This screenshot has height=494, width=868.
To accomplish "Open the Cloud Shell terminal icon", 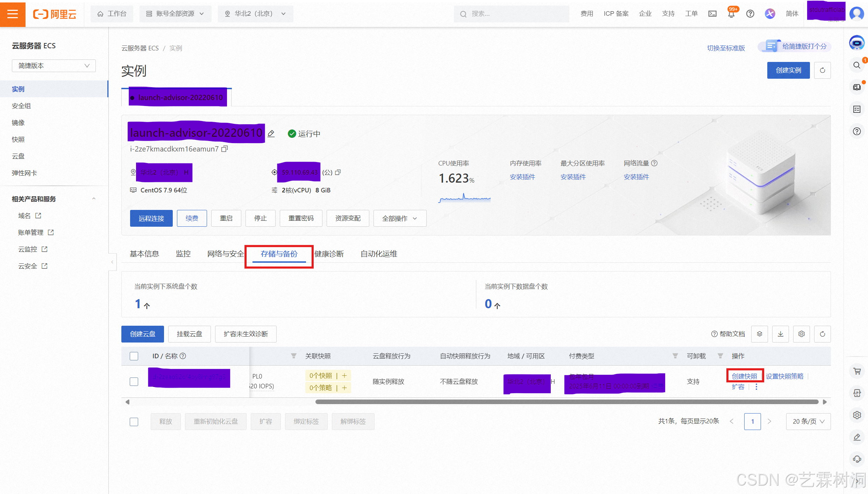I will (x=712, y=14).
